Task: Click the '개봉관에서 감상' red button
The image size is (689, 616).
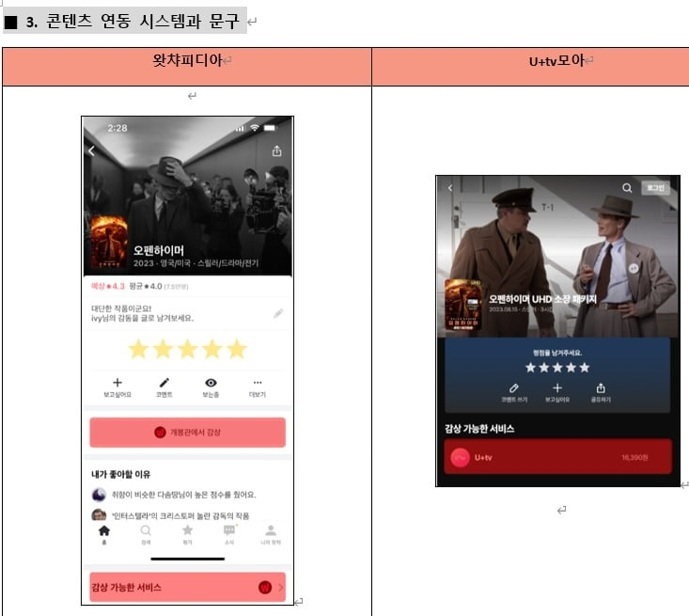Action: pyautogui.click(x=188, y=433)
